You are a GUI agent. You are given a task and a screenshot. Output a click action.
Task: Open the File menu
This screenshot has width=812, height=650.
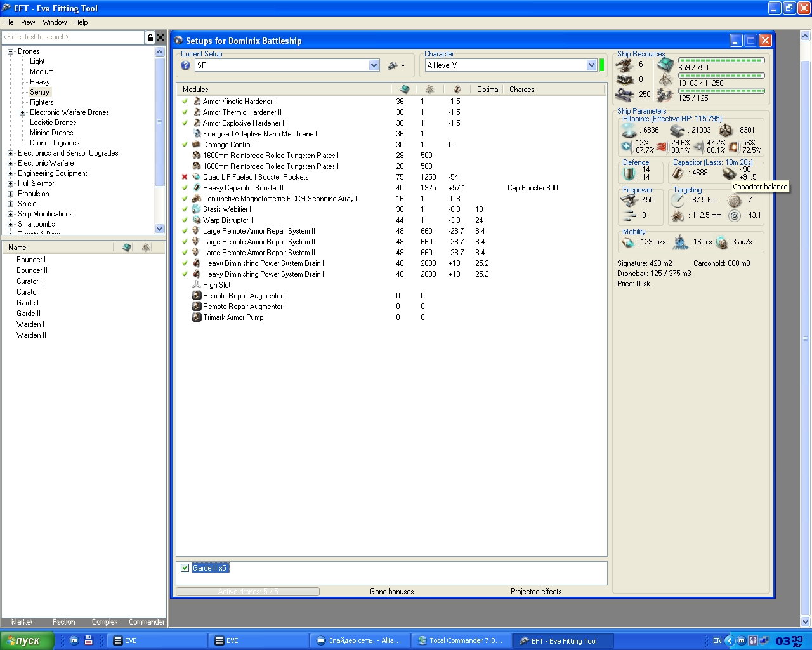[8, 22]
